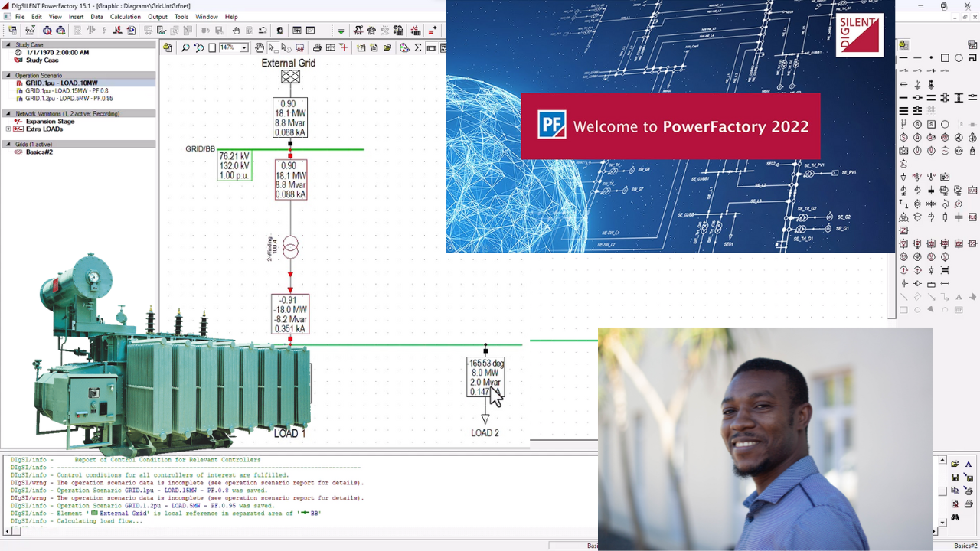Click the summation sigma icon
Image resolution: width=980 pixels, height=551 pixels.
(418, 47)
